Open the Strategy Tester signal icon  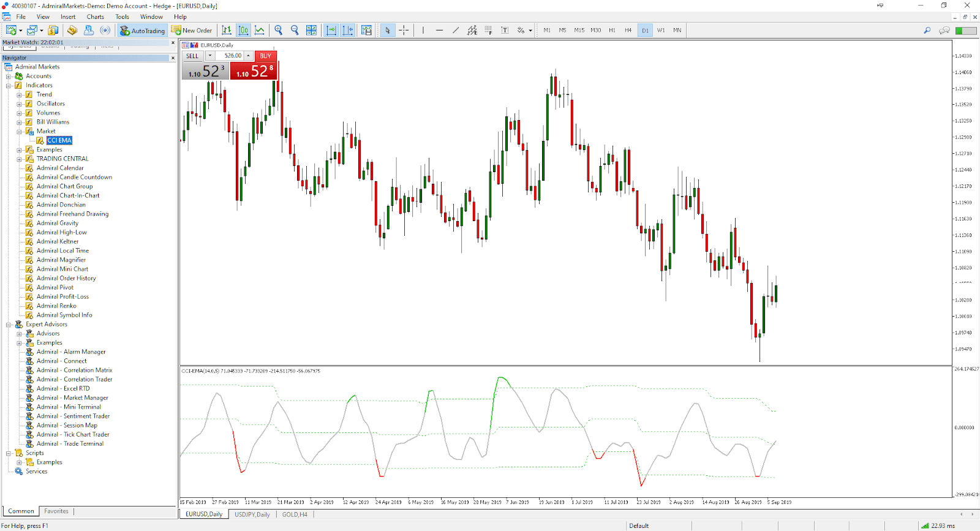[105, 30]
